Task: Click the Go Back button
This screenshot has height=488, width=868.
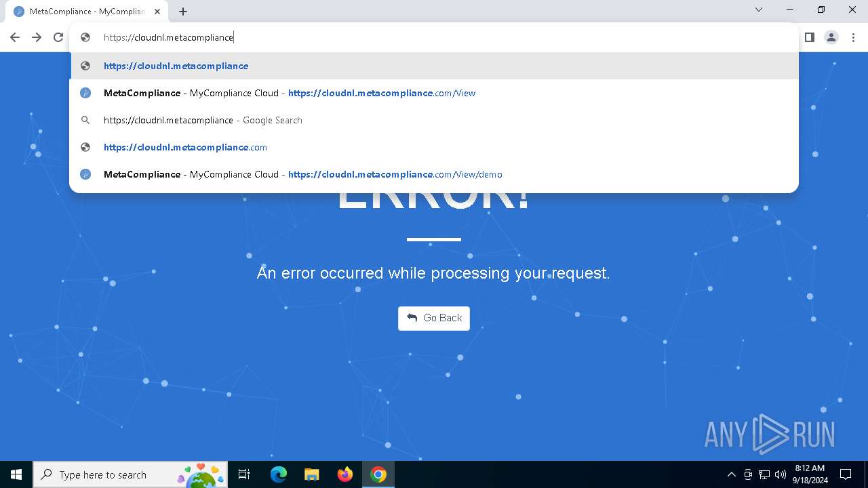Action: pos(434,318)
